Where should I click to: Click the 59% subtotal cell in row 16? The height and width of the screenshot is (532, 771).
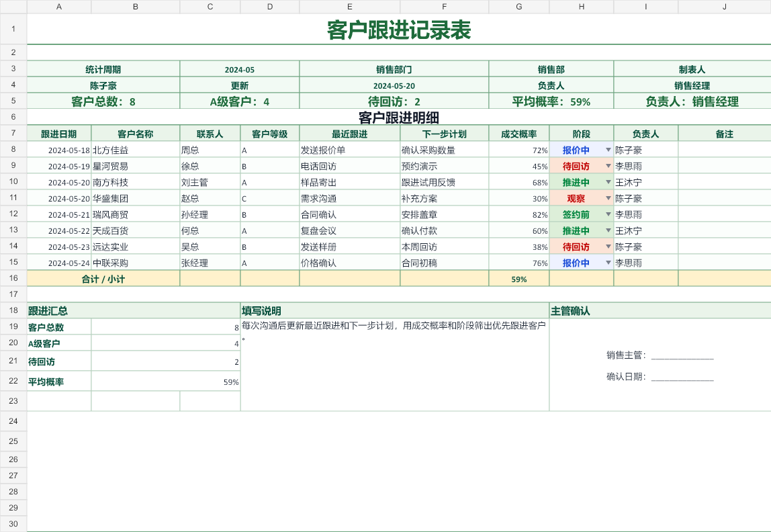pos(518,279)
